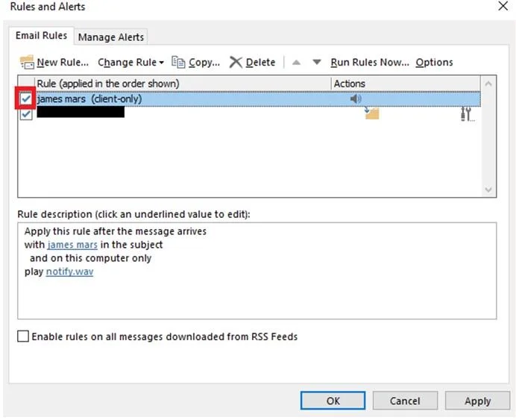Click the Actions column header
The height and width of the screenshot is (420, 516).
tap(406, 84)
